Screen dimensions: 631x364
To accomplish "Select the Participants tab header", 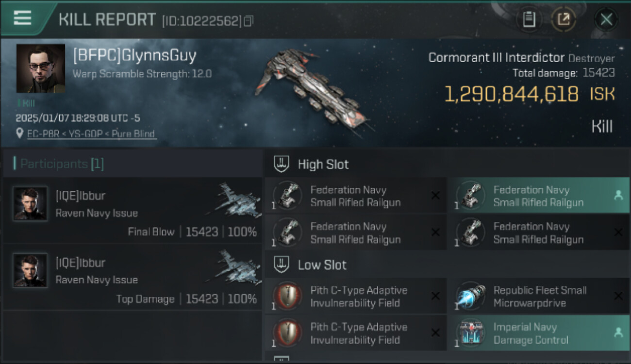I will pos(59,164).
